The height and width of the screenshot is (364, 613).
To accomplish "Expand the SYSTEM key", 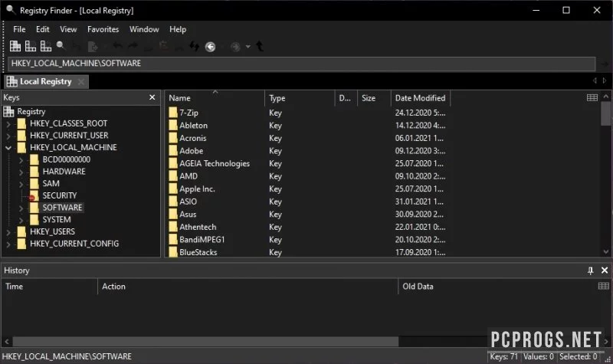I will 21,220.
